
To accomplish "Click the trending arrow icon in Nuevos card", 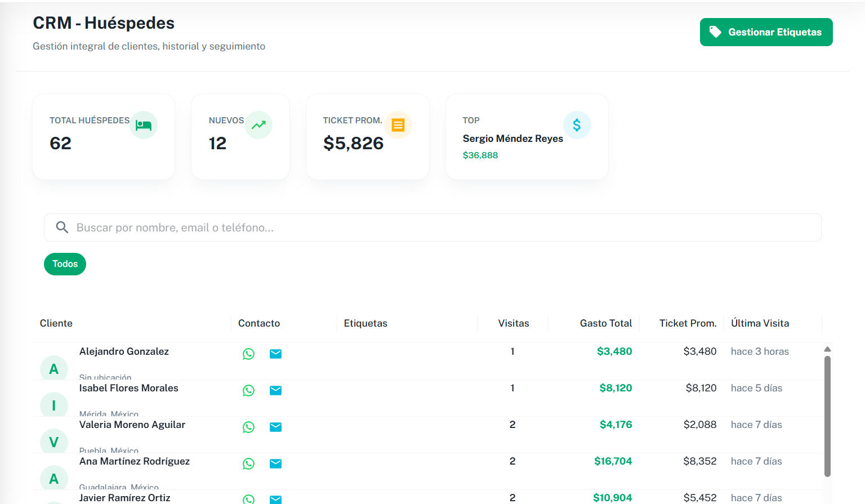I will pos(258,125).
